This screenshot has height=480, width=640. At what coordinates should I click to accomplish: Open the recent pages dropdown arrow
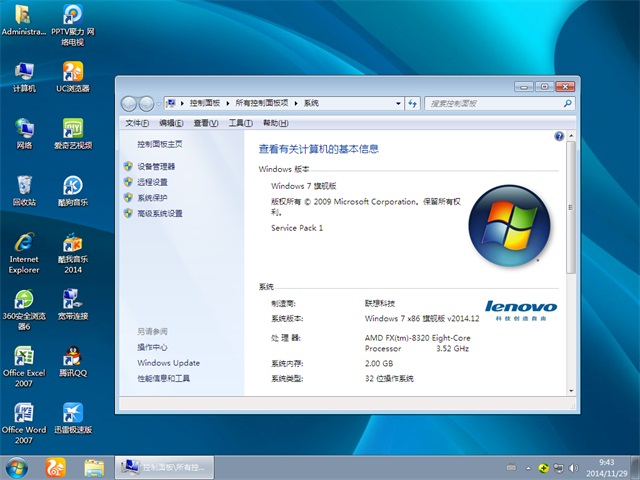[159, 103]
